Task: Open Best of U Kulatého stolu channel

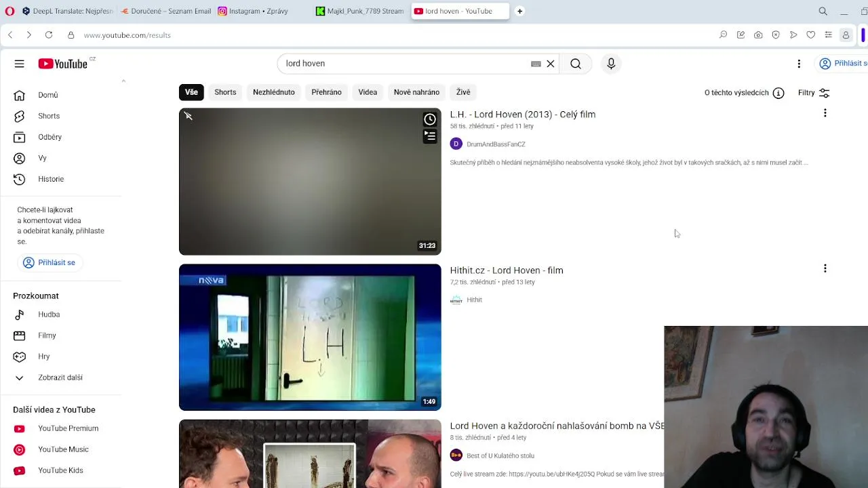Action: [x=500, y=456]
